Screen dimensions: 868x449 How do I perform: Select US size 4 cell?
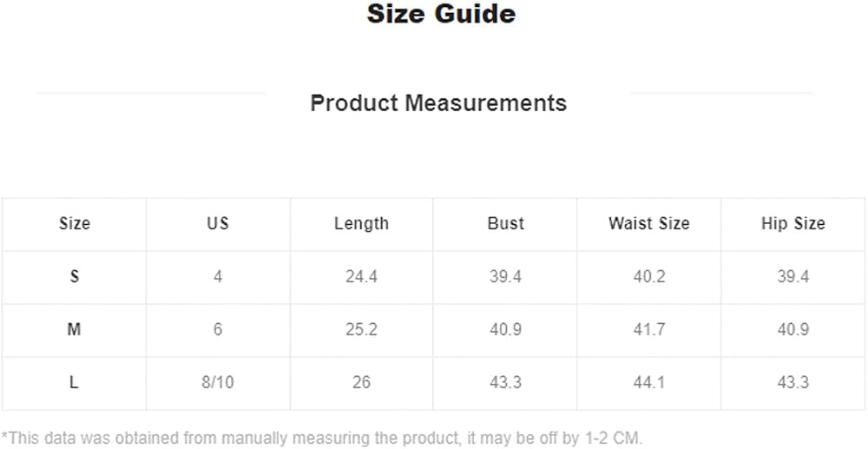tap(218, 277)
